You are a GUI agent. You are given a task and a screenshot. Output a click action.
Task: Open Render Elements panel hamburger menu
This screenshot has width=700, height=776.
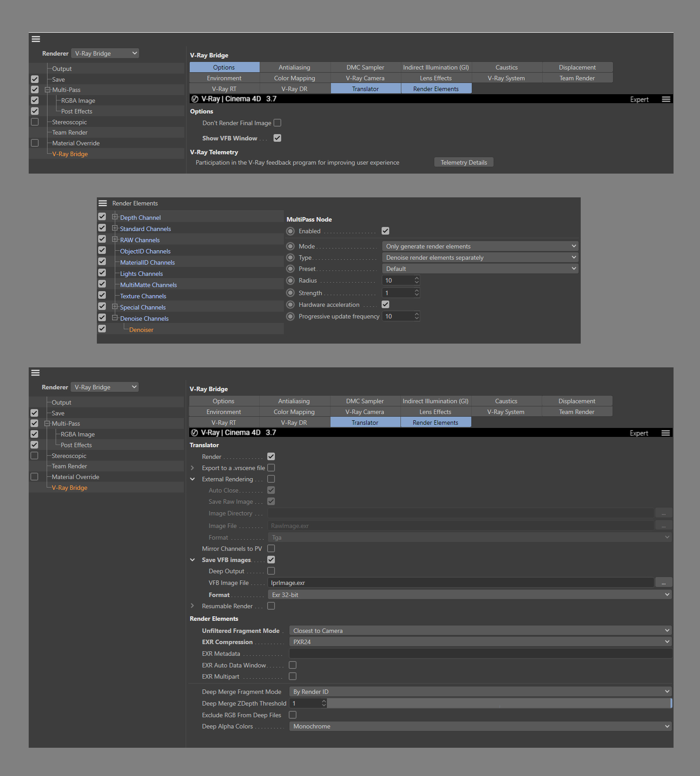(103, 203)
